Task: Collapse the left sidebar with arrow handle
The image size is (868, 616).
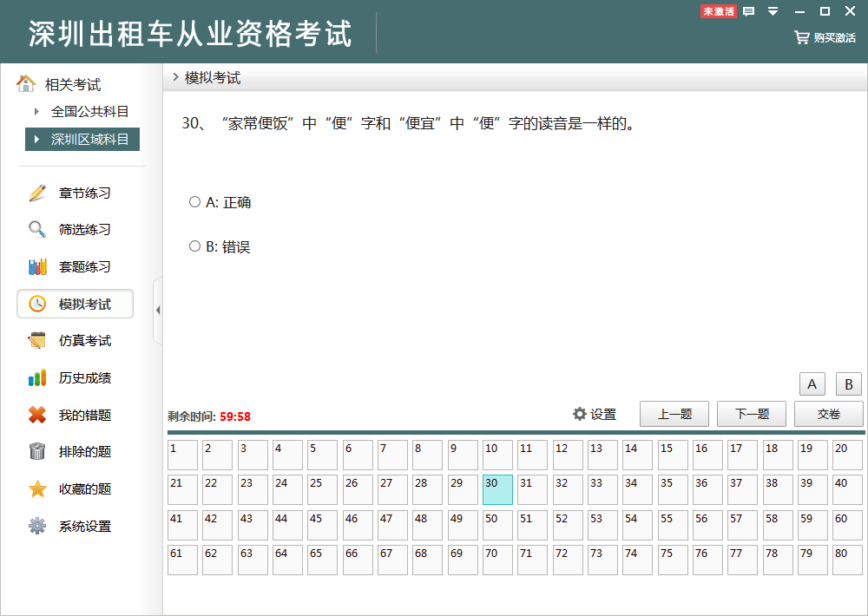Action: point(157,311)
